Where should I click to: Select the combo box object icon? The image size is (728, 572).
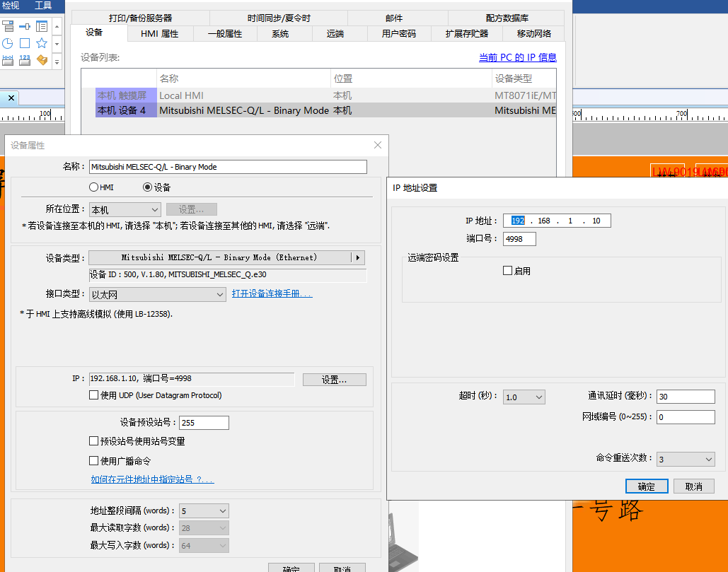click(8, 27)
